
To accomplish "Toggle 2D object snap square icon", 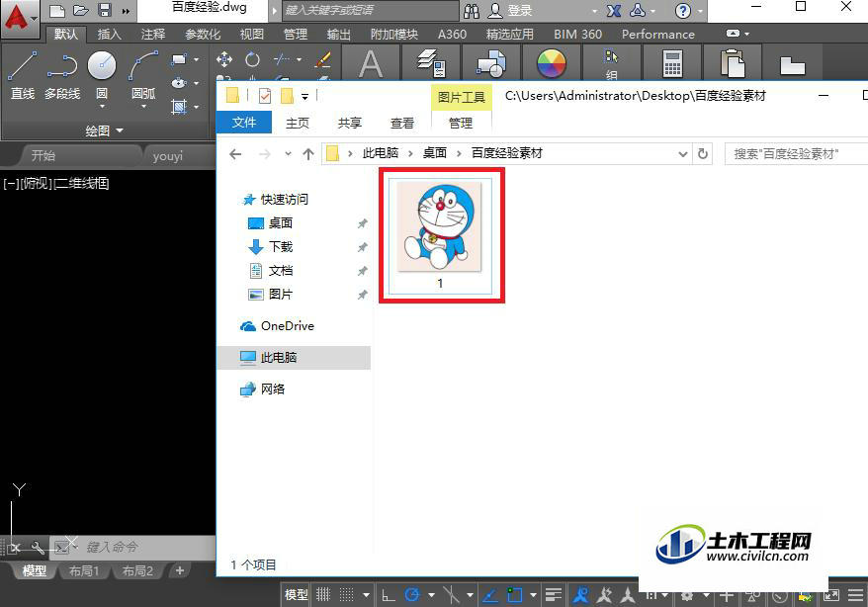I will [x=515, y=595].
